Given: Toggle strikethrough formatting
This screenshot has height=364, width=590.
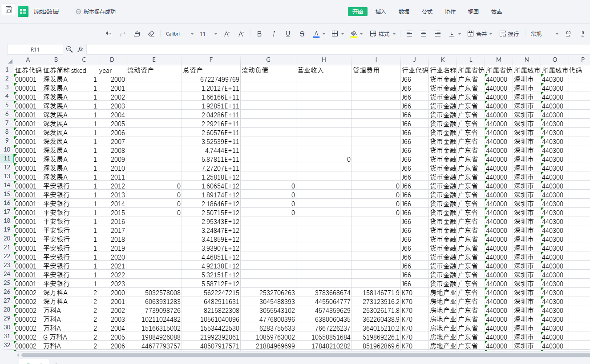Looking at the screenshot, I should [x=302, y=34].
